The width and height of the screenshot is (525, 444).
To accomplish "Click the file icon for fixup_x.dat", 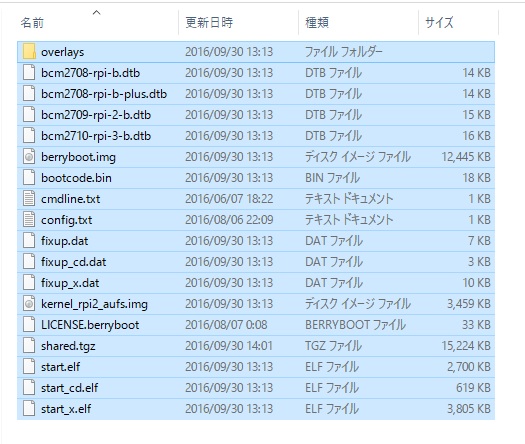I will tap(29, 283).
